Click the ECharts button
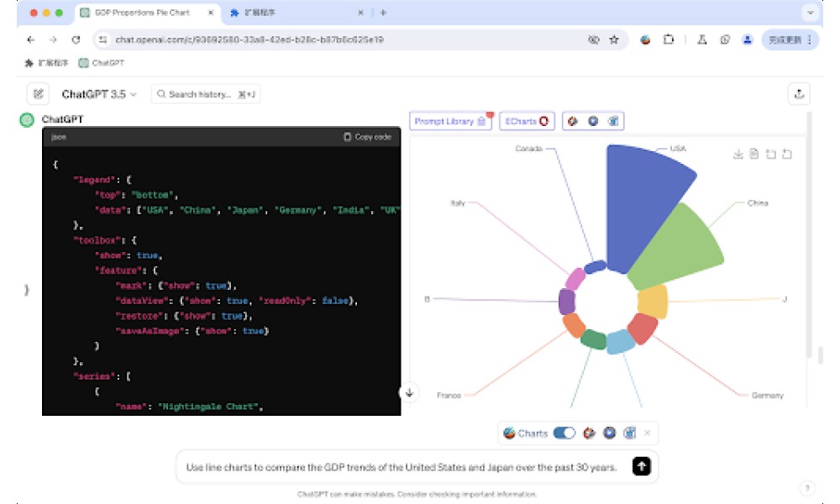This screenshot has width=840, height=504. (x=528, y=121)
